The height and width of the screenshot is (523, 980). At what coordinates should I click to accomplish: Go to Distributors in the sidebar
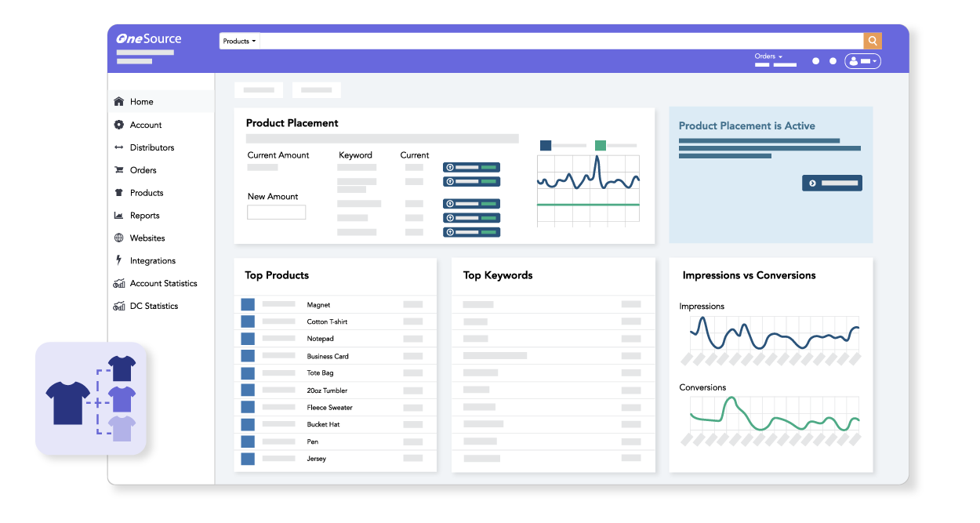pyautogui.click(x=151, y=147)
